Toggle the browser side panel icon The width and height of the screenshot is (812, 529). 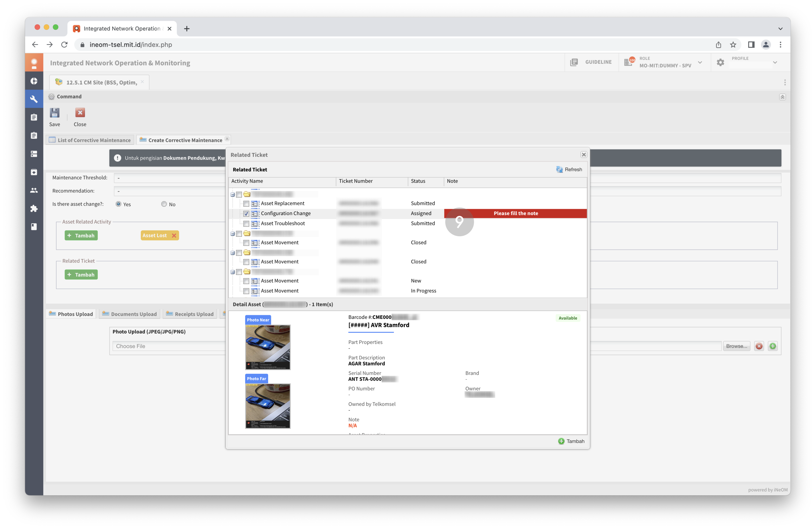pos(751,45)
